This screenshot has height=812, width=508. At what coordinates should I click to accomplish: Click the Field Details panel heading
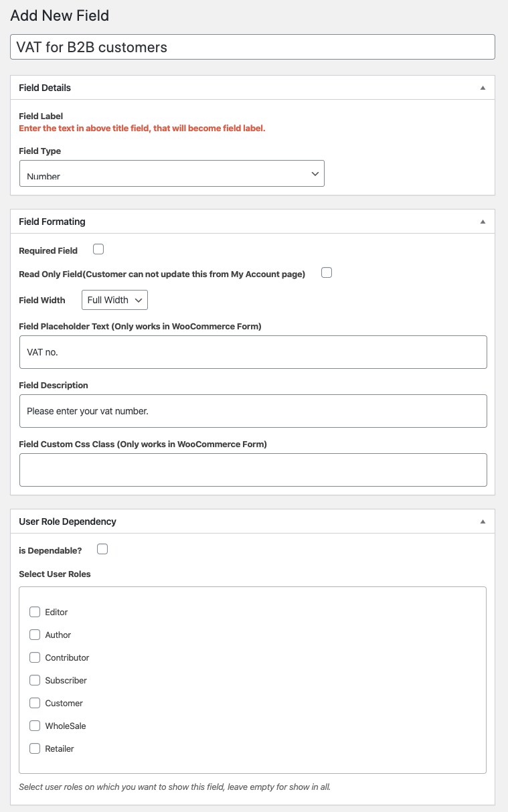coord(45,88)
